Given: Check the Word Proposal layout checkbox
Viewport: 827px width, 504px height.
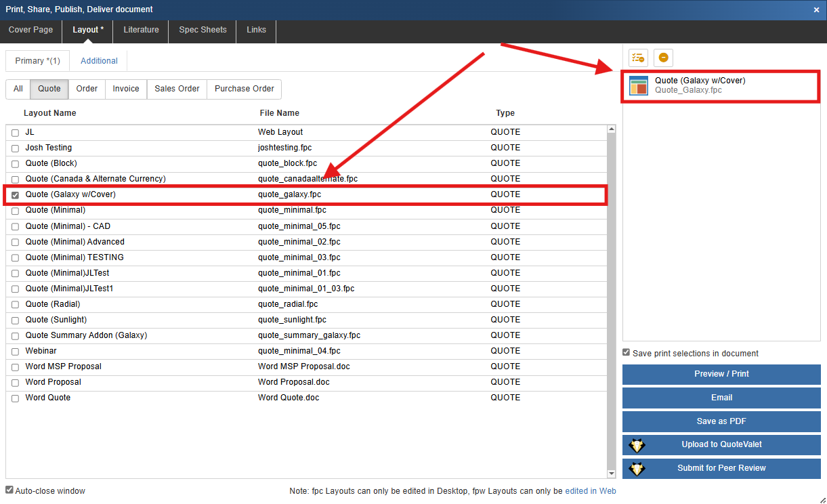Looking at the screenshot, I should [15, 383].
